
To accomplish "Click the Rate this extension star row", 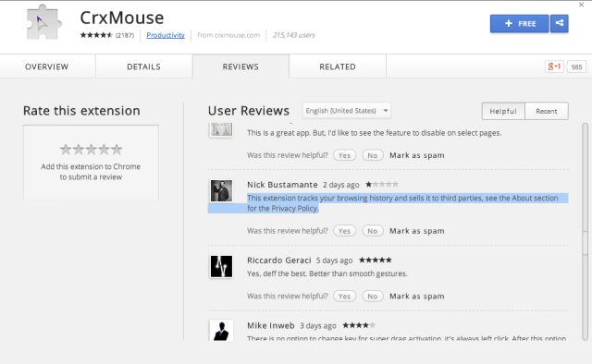I will point(91,150).
